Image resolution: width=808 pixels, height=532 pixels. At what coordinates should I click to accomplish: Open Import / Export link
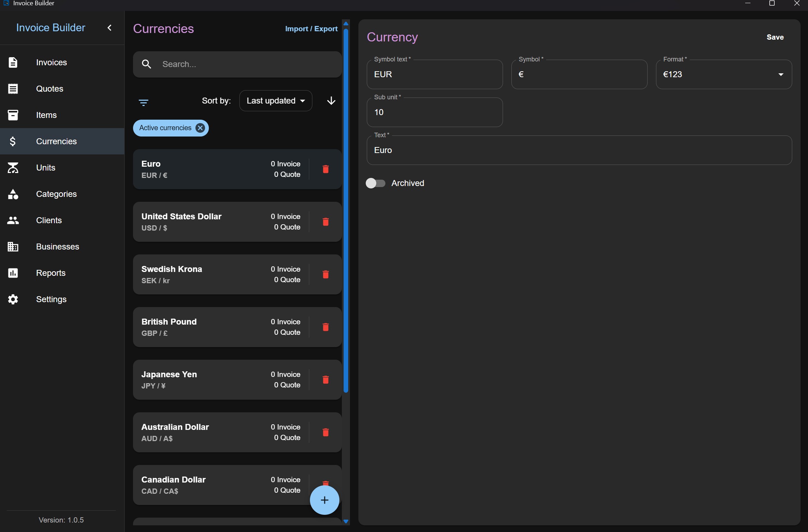point(311,29)
